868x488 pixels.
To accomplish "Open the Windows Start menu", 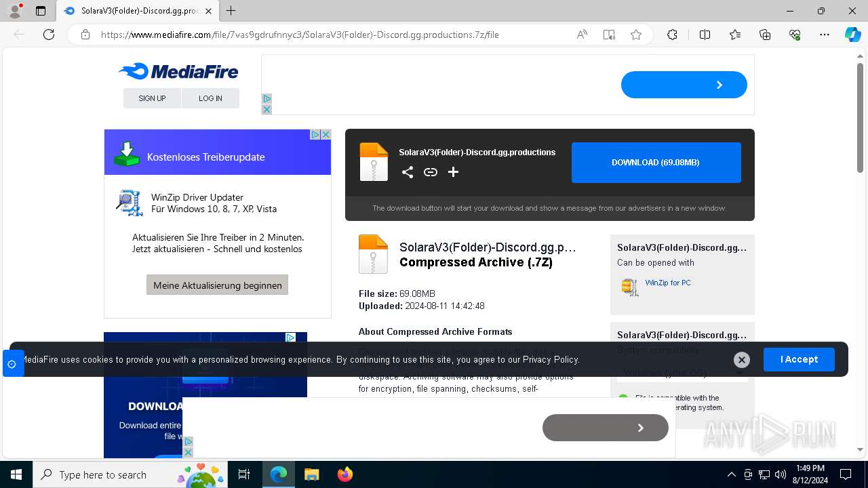I will [16, 474].
